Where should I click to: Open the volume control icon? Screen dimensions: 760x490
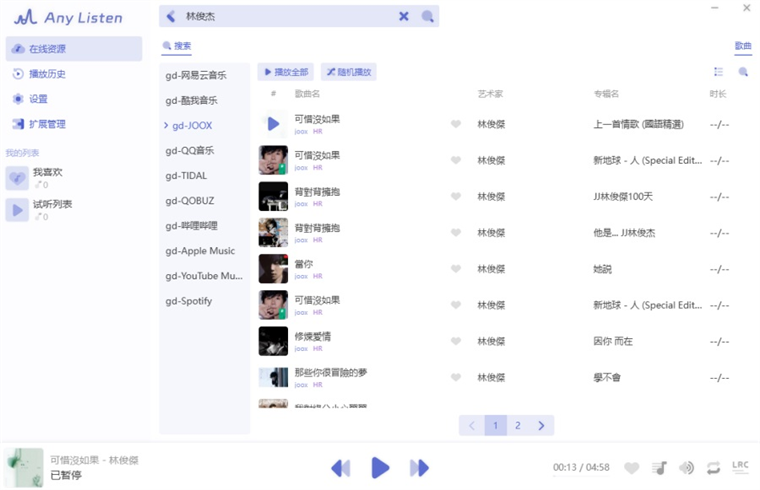[x=686, y=468]
